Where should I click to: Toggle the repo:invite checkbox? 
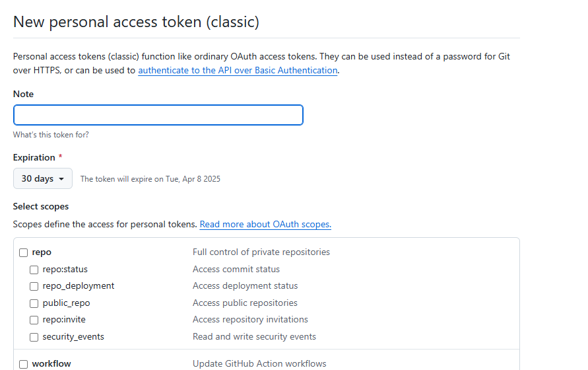(34, 320)
